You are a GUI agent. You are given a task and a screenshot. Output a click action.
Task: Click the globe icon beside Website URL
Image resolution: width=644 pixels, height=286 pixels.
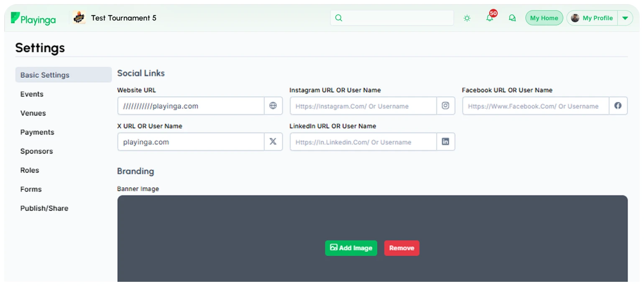(273, 106)
